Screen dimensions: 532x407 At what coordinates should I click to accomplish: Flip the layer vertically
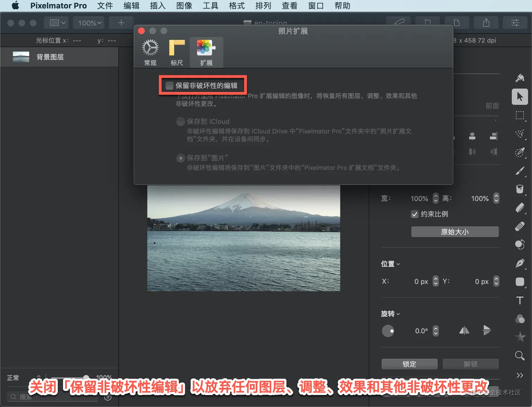tap(487, 330)
